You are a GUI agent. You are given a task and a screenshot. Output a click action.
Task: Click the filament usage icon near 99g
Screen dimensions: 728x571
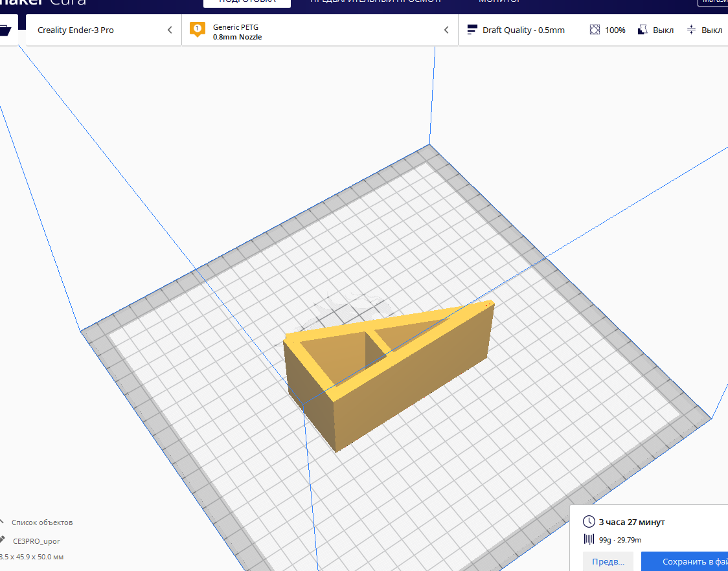[589, 540]
